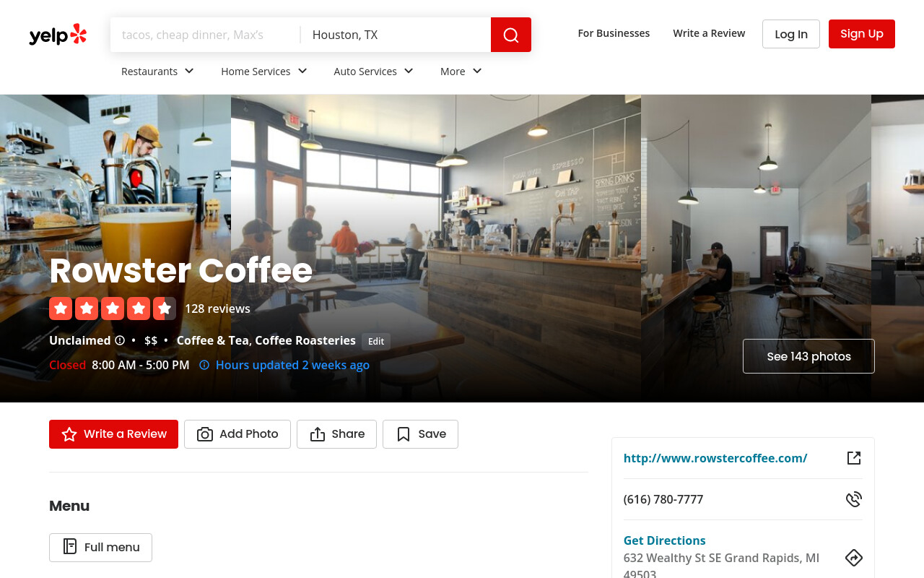Click the Coffee & Tea category link
Viewport: 924px width, 578px height.
pos(213,340)
